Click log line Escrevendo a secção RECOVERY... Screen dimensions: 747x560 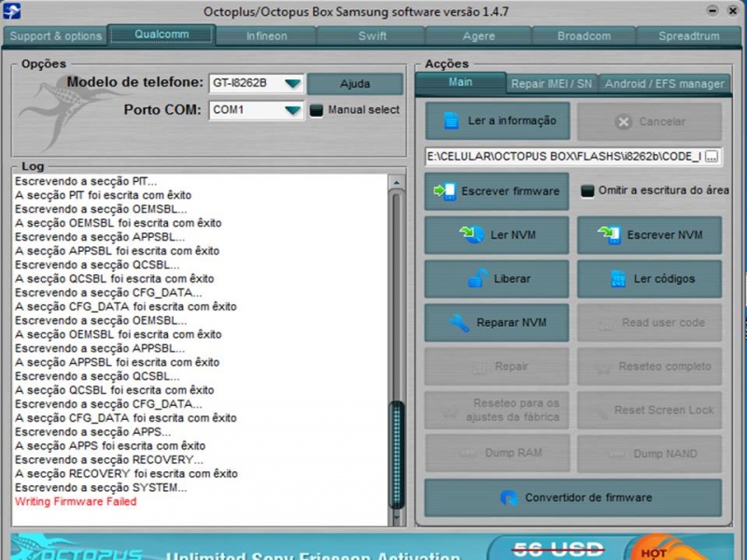108,460
